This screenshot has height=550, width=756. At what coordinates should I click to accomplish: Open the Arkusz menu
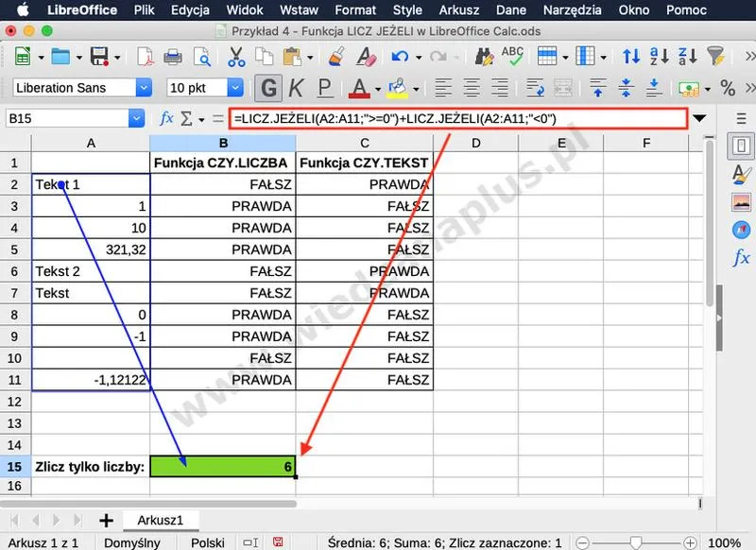tap(459, 9)
